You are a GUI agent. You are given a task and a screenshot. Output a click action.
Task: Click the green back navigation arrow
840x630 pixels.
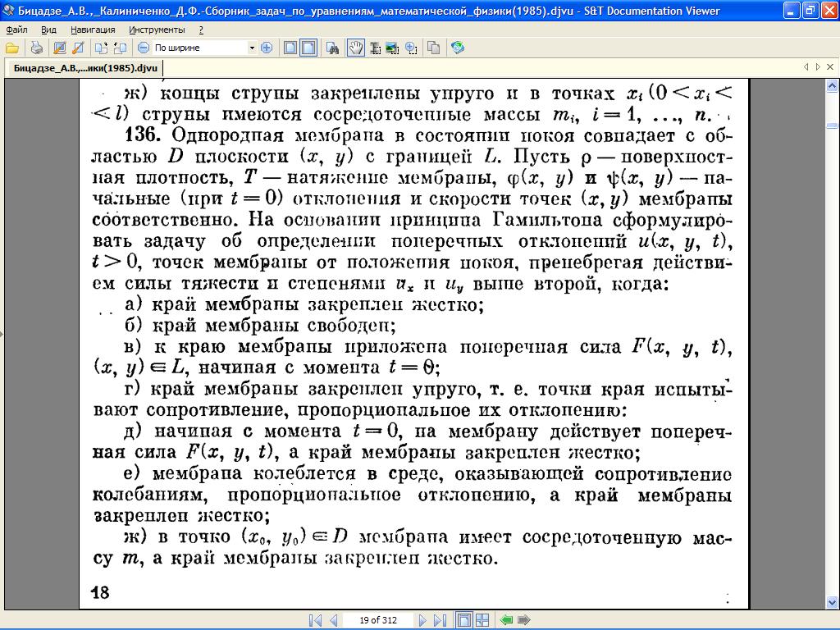[507, 620]
